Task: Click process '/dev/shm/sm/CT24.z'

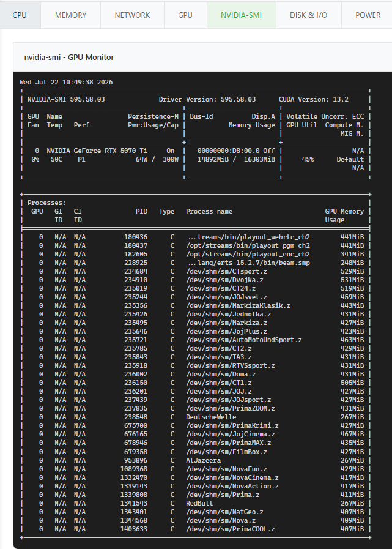Action: (x=221, y=288)
